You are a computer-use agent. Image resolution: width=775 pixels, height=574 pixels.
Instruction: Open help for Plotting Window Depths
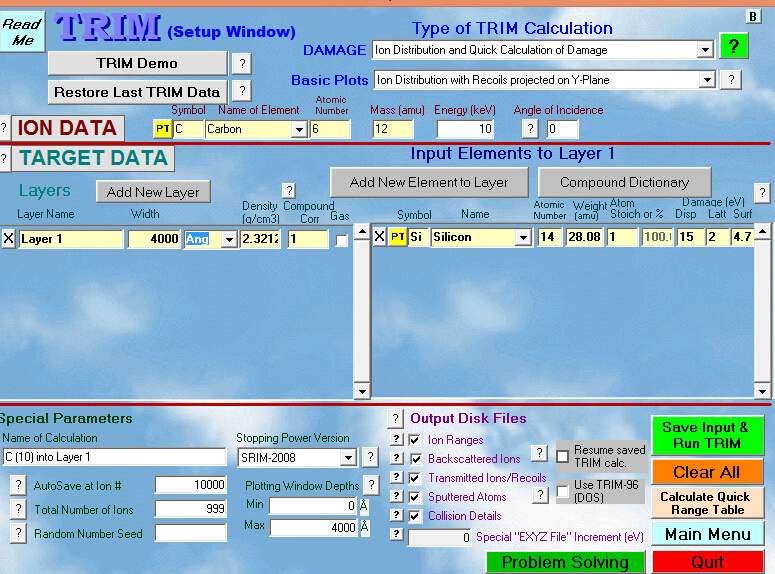pos(371,485)
